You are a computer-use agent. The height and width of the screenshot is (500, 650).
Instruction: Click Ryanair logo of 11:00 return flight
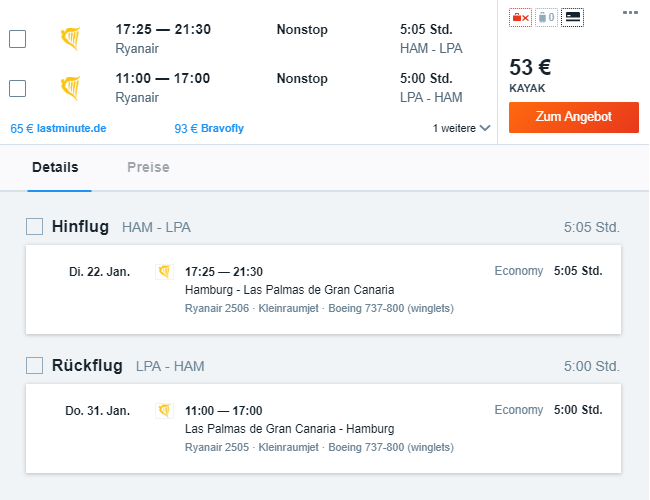(x=70, y=88)
